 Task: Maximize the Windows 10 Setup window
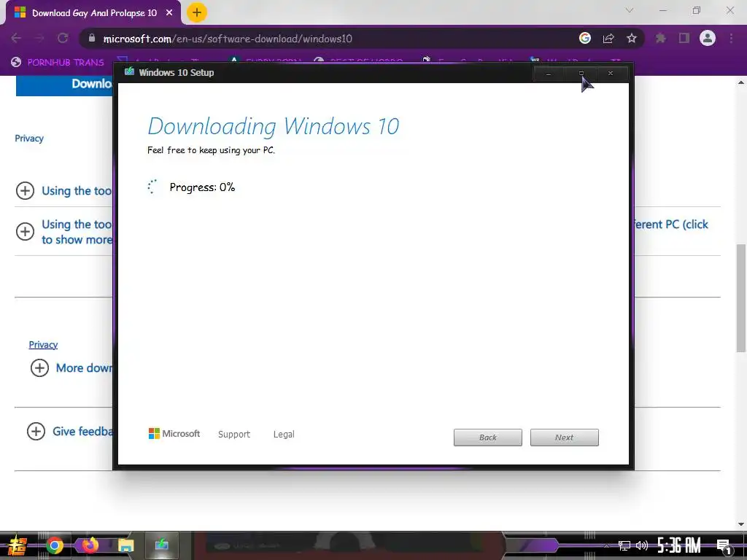[x=581, y=74]
